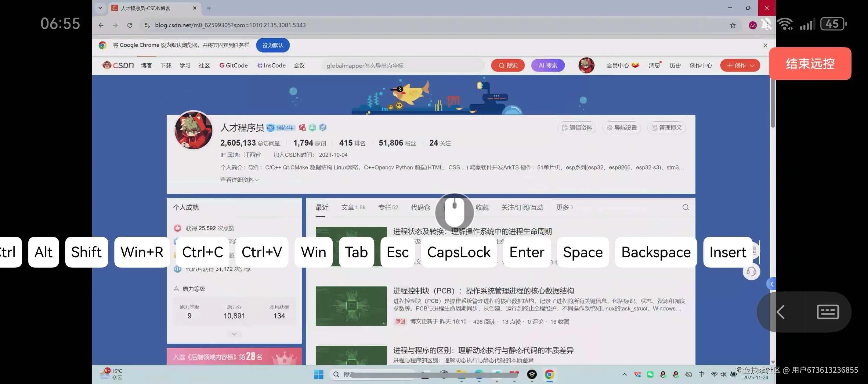
Task: Click the headset customer service icon
Action: 751,272
